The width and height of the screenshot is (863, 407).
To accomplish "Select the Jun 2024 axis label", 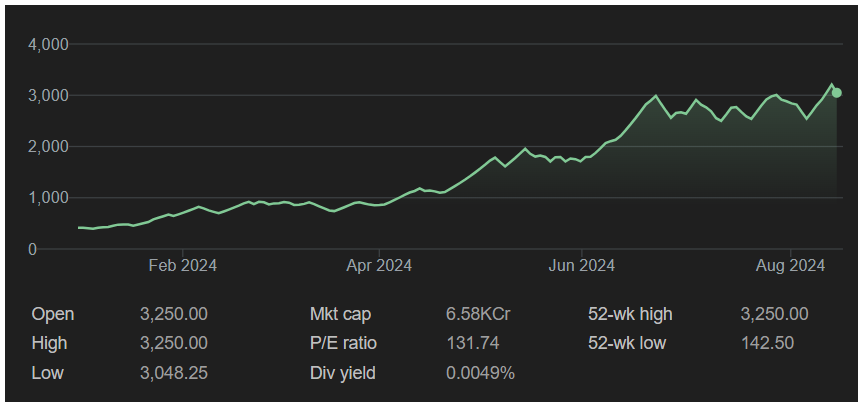I will [x=582, y=266].
